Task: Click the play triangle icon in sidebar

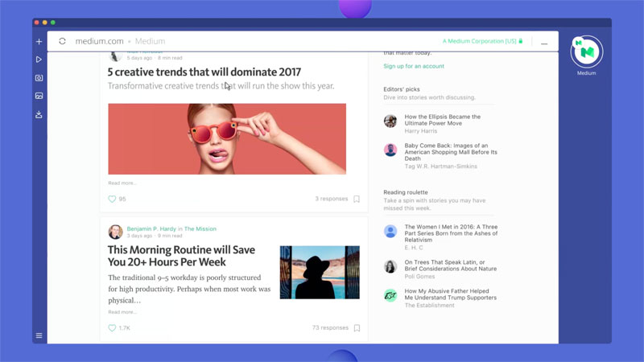Action: tap(39, 60)
